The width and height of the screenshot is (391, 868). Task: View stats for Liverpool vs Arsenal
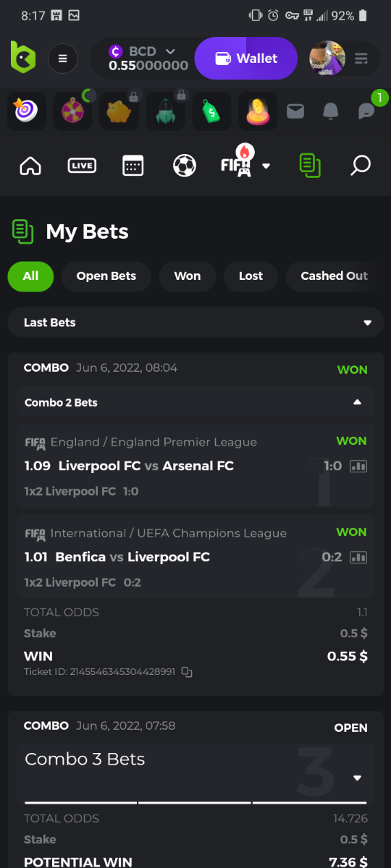[x=358, y=467]
